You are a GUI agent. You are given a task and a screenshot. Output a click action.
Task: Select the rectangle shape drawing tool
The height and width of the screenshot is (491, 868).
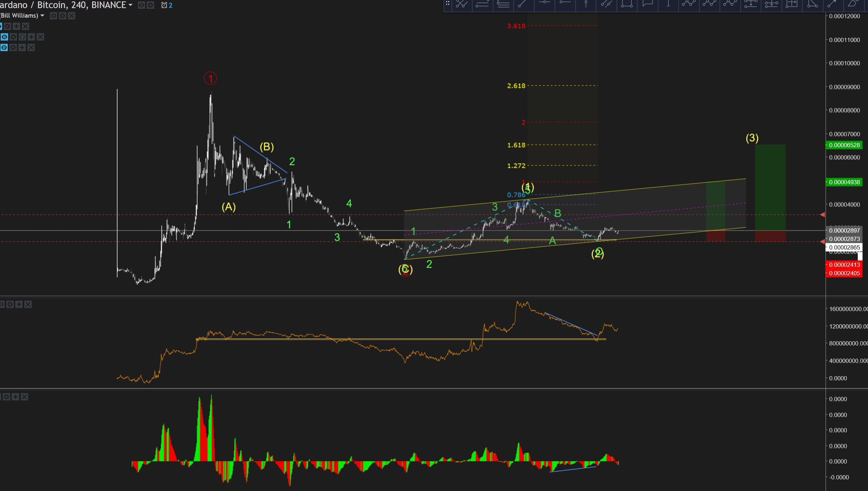(x=627, y=4)
